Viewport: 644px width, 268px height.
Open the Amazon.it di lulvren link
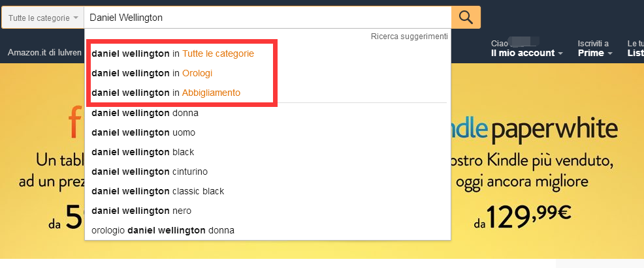[x=45, y=53]
